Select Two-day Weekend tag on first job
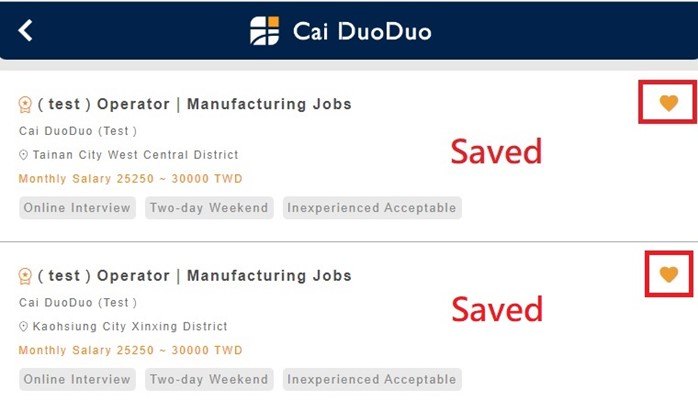 click(208, 208)
